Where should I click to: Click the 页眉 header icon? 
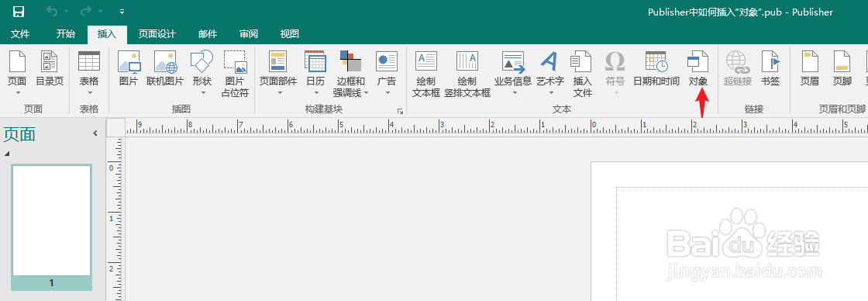(809, 61)
